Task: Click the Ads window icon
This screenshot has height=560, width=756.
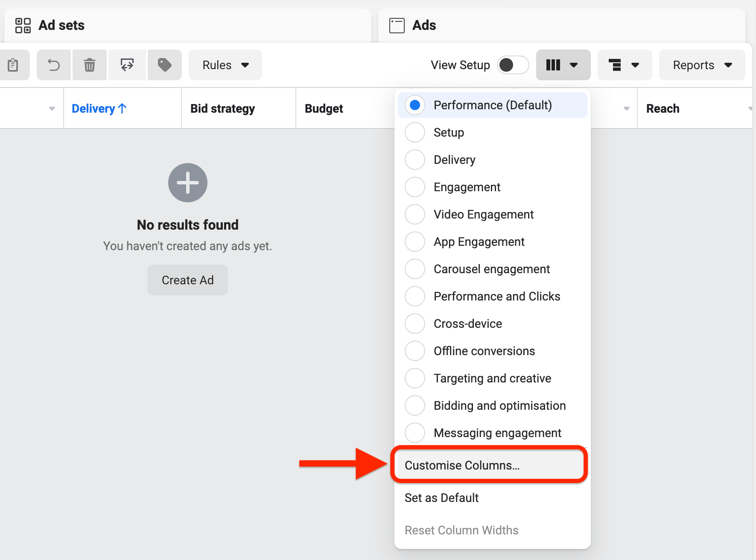Action: (397, 25)
